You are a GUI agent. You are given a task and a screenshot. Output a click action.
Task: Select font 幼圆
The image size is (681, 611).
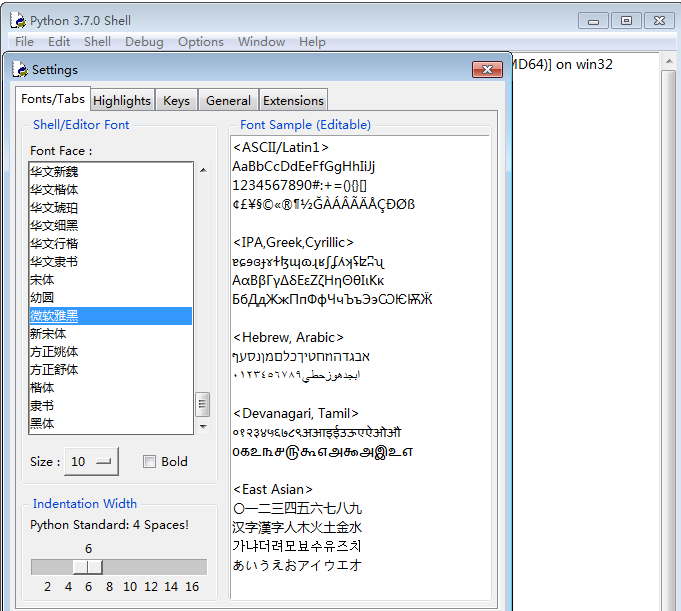110,297
